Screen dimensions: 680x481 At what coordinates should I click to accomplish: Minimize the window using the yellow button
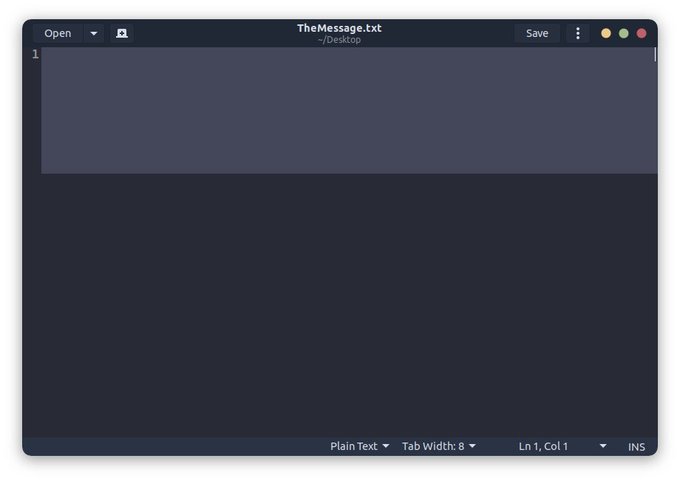tap(606, 33)
